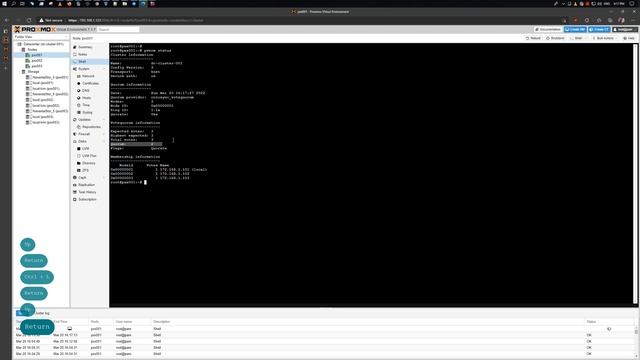Expand the Firewall section arrow
Viewport: 640px width, 360px height.
point(104,134)
